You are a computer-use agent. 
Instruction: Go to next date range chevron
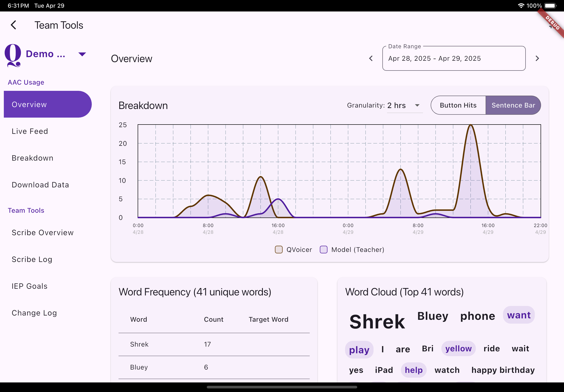(537, 59)
